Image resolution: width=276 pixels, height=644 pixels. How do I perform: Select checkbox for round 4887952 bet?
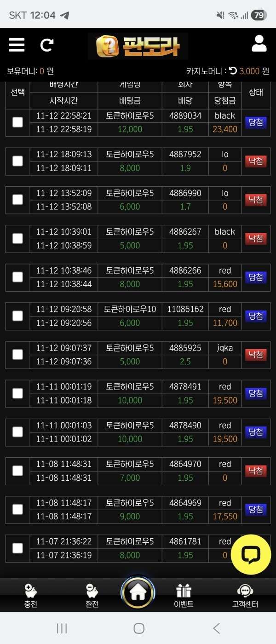point(17,161)
